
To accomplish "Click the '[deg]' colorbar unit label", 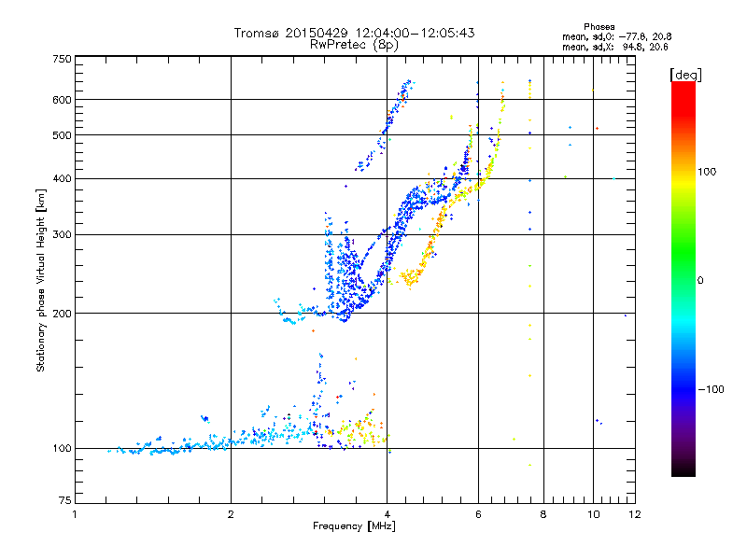I will coord(685,75).
